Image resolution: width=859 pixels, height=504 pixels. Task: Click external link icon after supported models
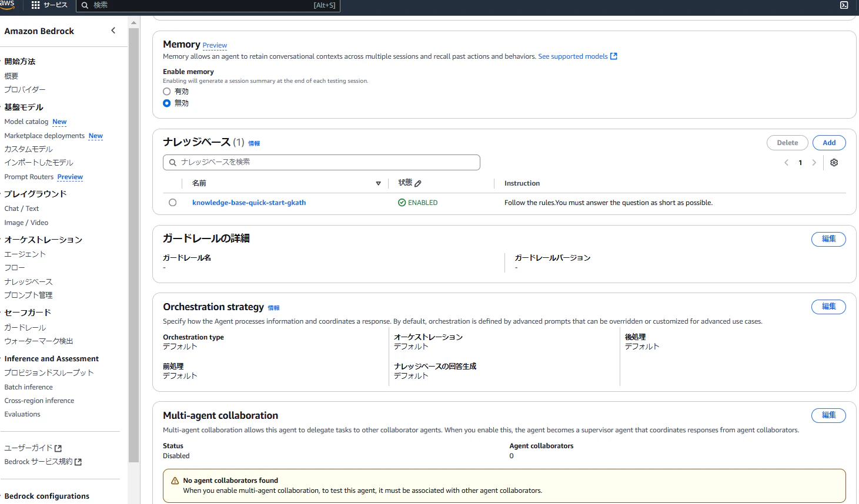(614, 56)
